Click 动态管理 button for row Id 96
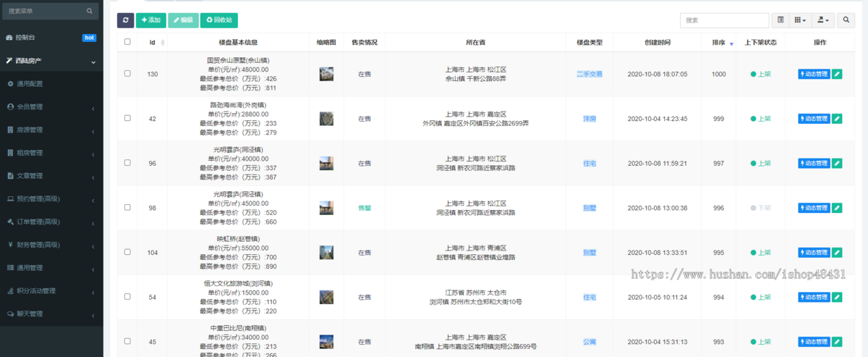 (814, 163)
